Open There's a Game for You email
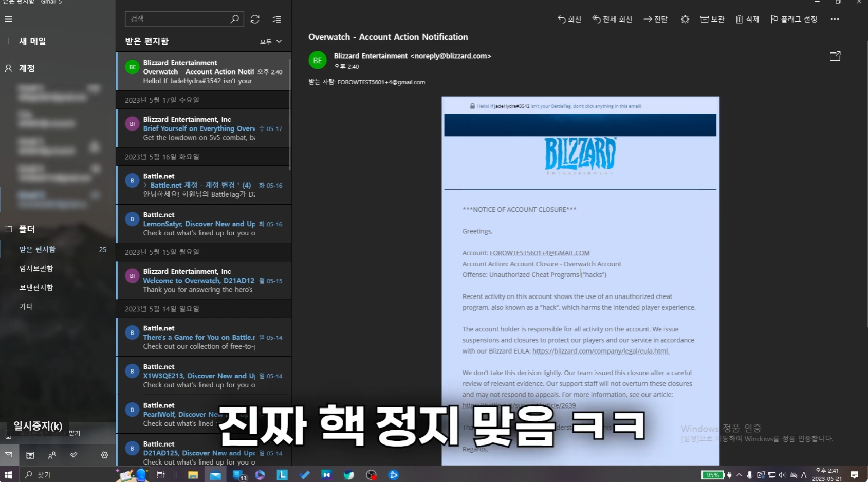868x482 pixels. [x=204, y=337]
